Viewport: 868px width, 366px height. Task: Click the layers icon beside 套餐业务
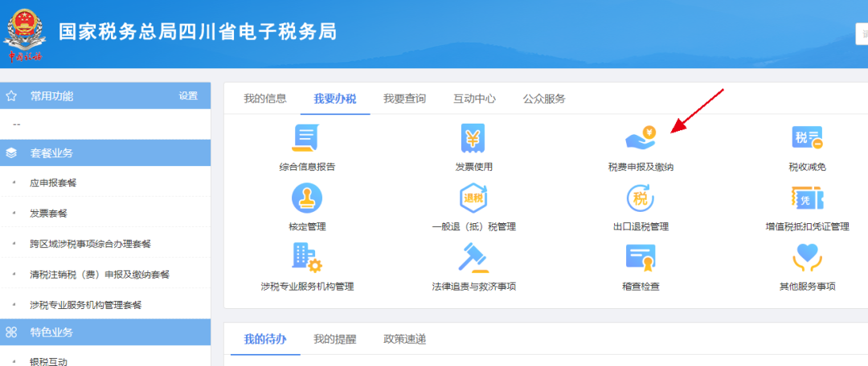pos(11,153)
